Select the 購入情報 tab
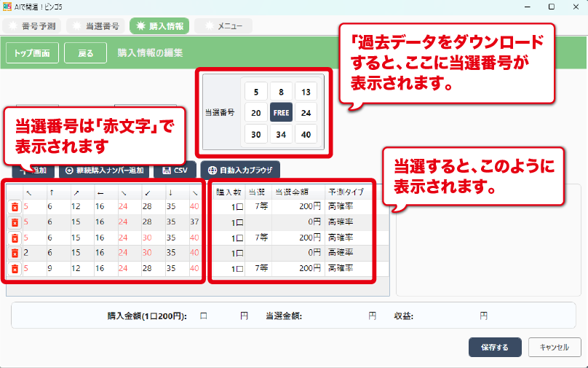This screenshot has height=368, width=588. pos(159,26)
